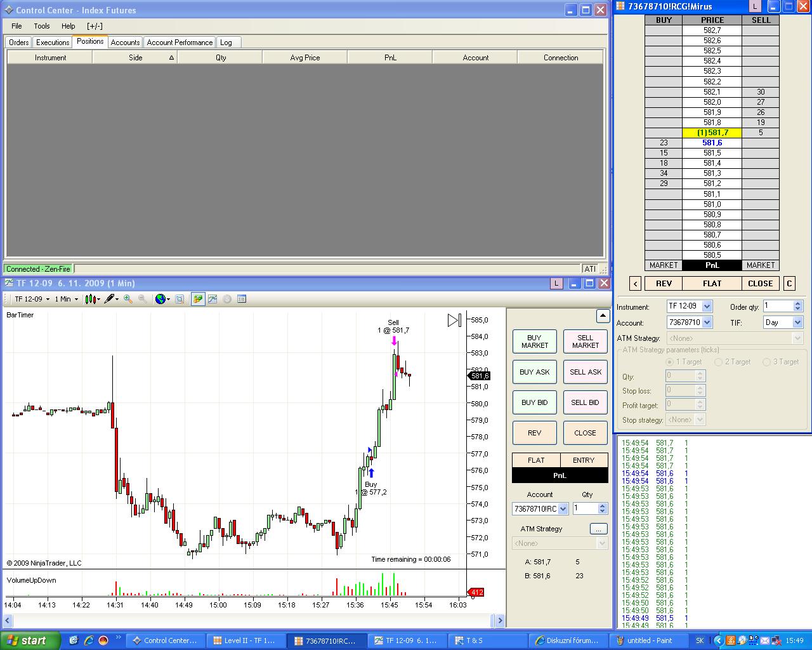
Task: Click the BUY ASK button
Action: pyautogui.click(x=535, y=372)
